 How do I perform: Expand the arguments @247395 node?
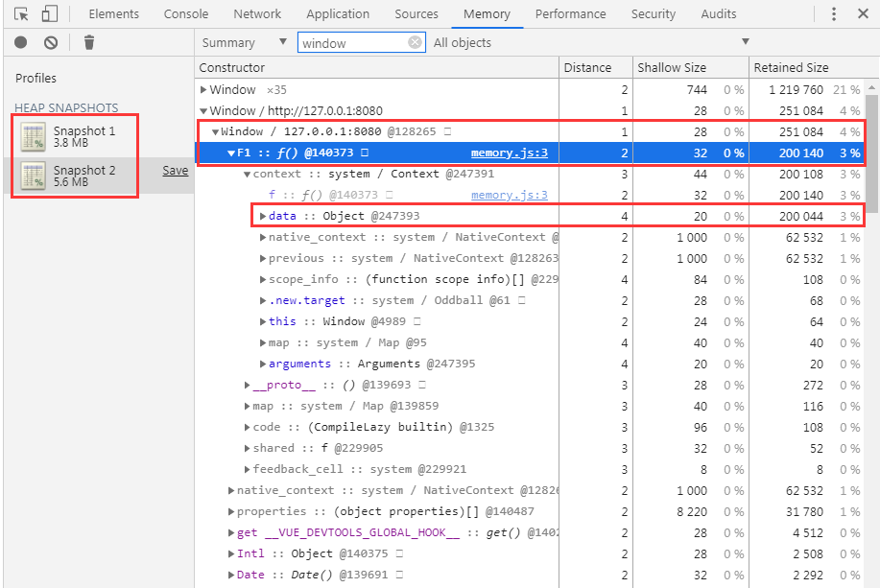click(262, 364)
